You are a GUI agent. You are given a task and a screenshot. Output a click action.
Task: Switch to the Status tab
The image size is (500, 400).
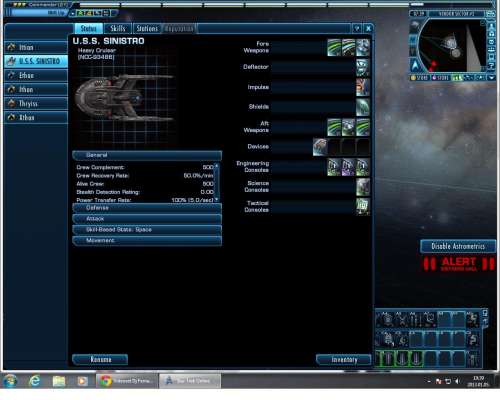(x=89, y=29)
